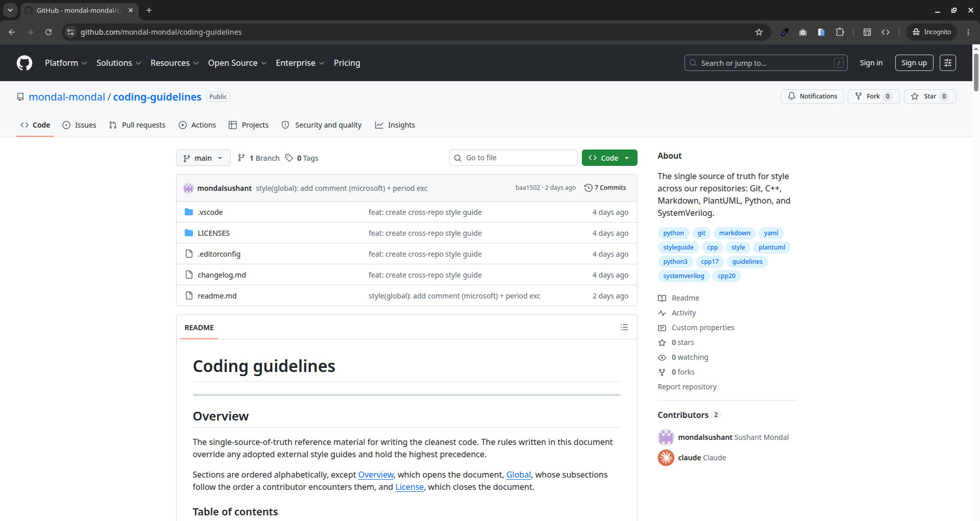This screenshot has height=521, width=980.
Task: Open the side panel browser icon
Action: click(x=867, y=32)
